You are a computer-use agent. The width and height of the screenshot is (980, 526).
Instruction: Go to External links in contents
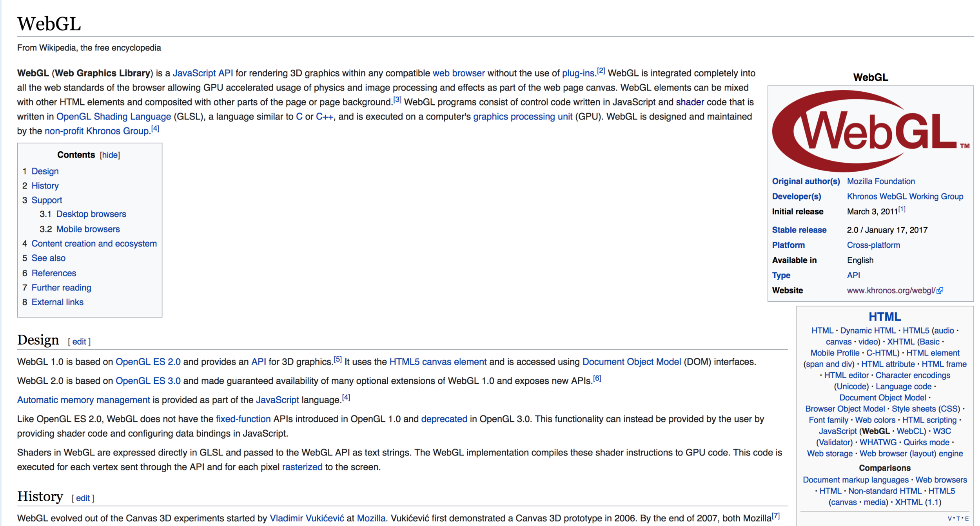point(57,302)
